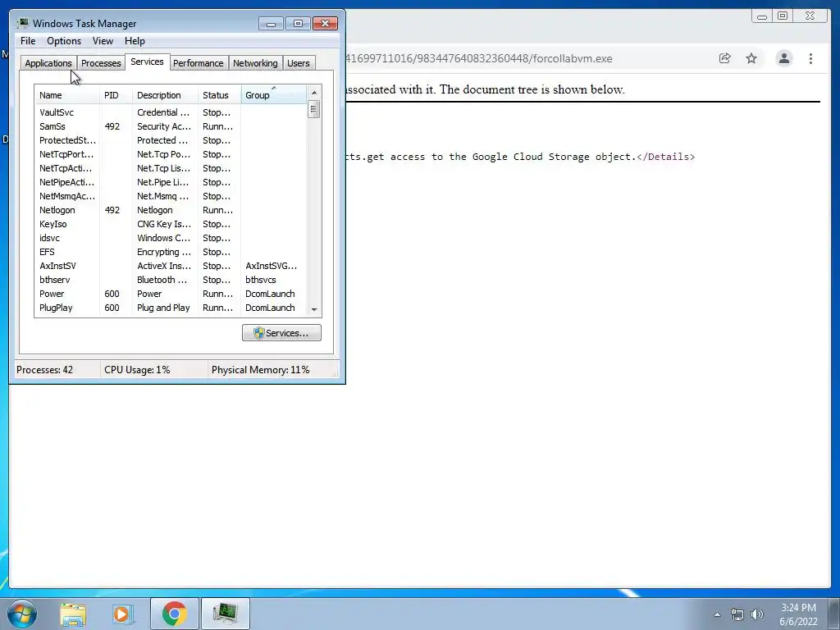Image resolution: width=840 pixels, height=630 pixels.
Task: Open the View menu
Action: click(103, 41)
